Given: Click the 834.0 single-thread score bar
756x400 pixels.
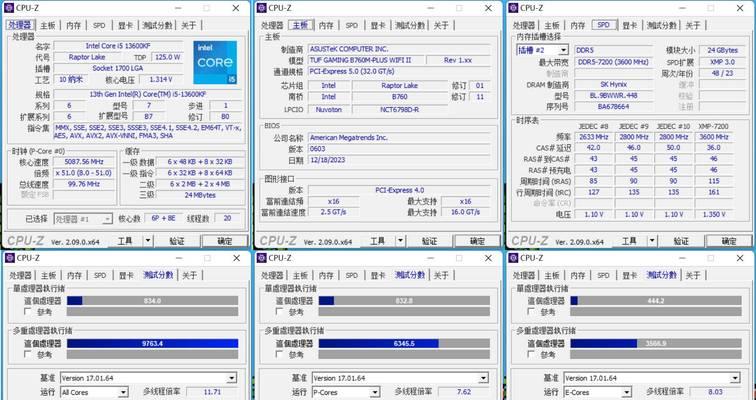Looking at the screenshot, I should tap(152, 301).
